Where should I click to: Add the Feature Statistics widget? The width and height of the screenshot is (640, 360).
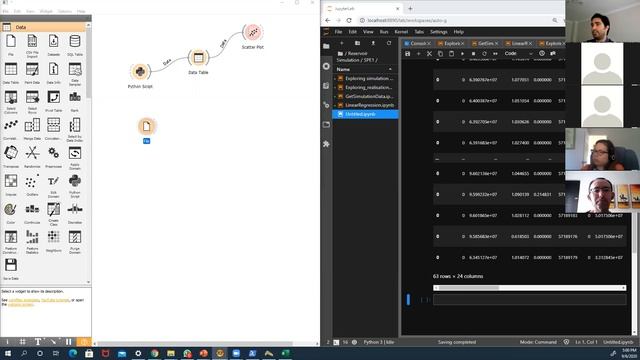(x=32, y=242)
